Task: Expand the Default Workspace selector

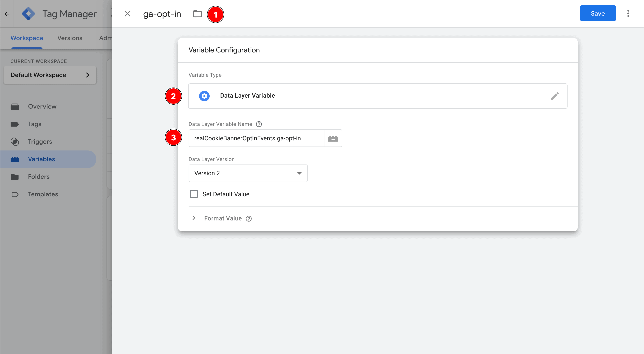Action: point(50,75)
